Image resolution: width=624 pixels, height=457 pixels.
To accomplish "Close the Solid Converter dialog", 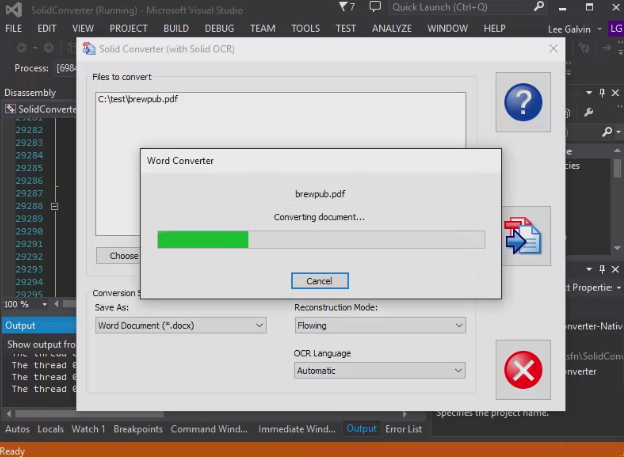I will coord(553,49).
